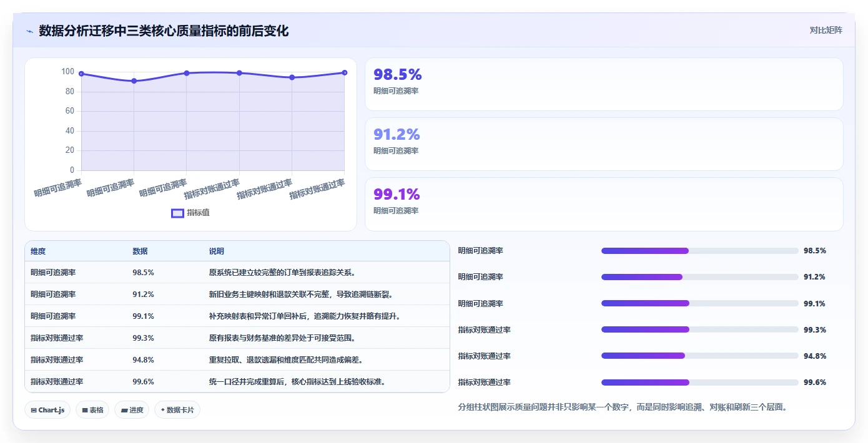This screenshot has height=443, width=868.
Task: Click the progress bar valued 99.6%
Action: pyautogui.click(x=699, y=382)
